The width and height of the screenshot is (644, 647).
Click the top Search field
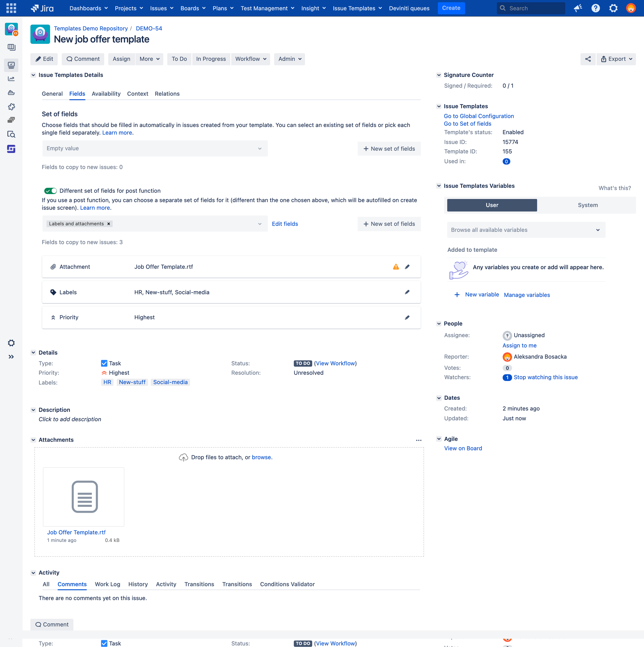[531, 8]
